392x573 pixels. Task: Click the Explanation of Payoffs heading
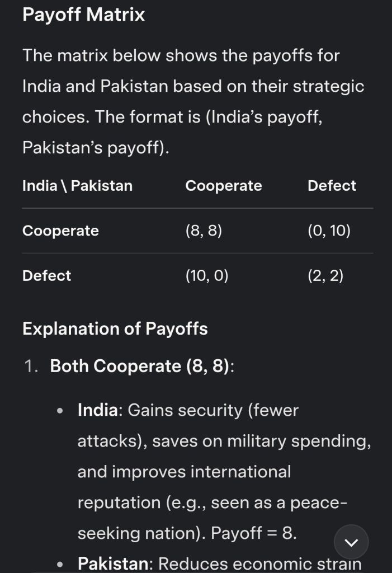(115, 328)
